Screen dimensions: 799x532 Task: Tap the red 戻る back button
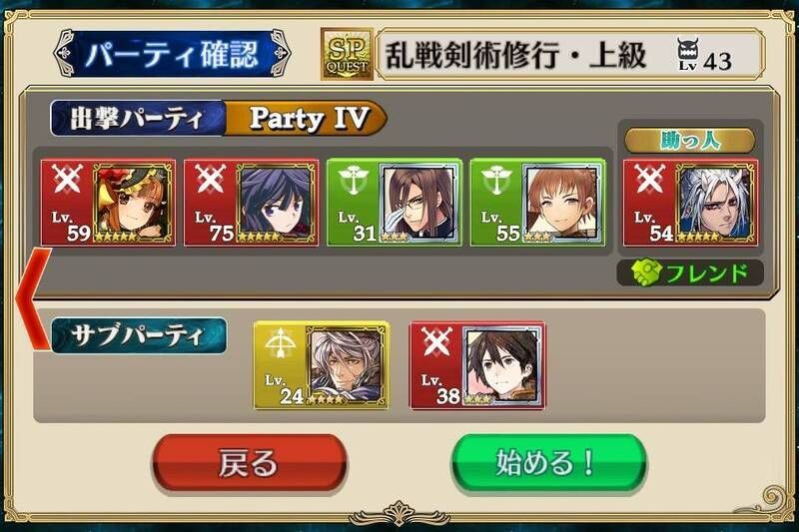[249, 463]
